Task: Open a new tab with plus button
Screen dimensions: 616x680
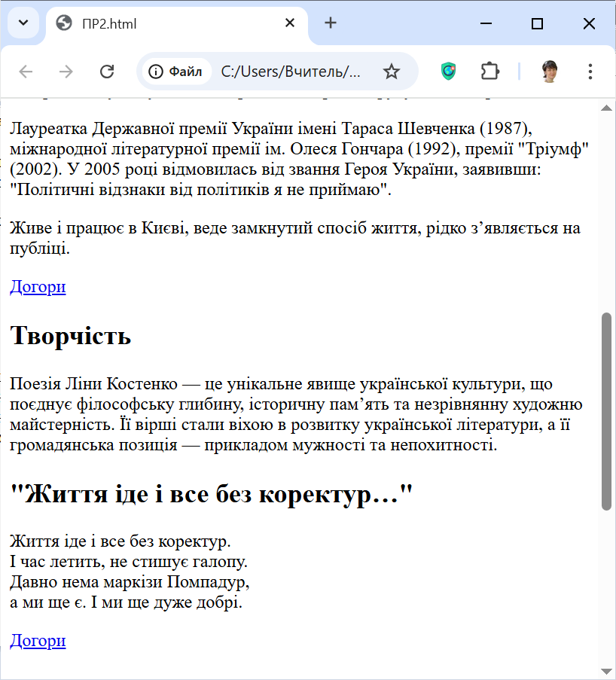Action: pyautogui.click(x=331, y=23)
